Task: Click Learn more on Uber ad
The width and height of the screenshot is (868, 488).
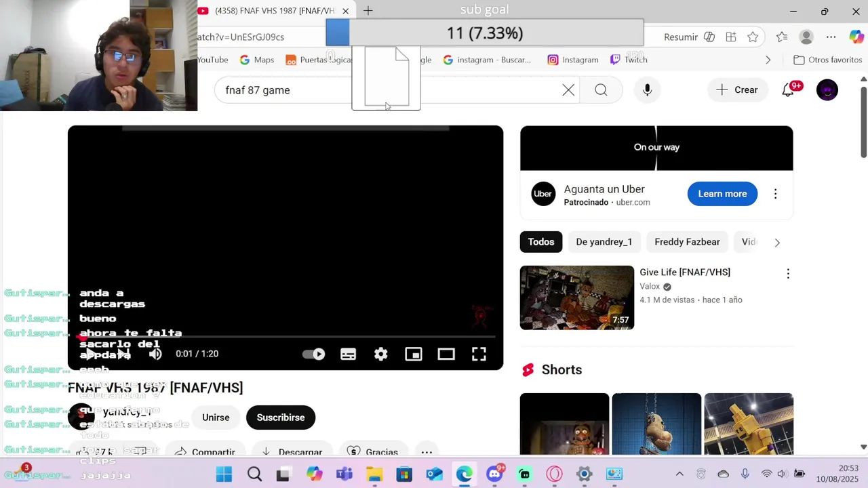Action: 722,194
